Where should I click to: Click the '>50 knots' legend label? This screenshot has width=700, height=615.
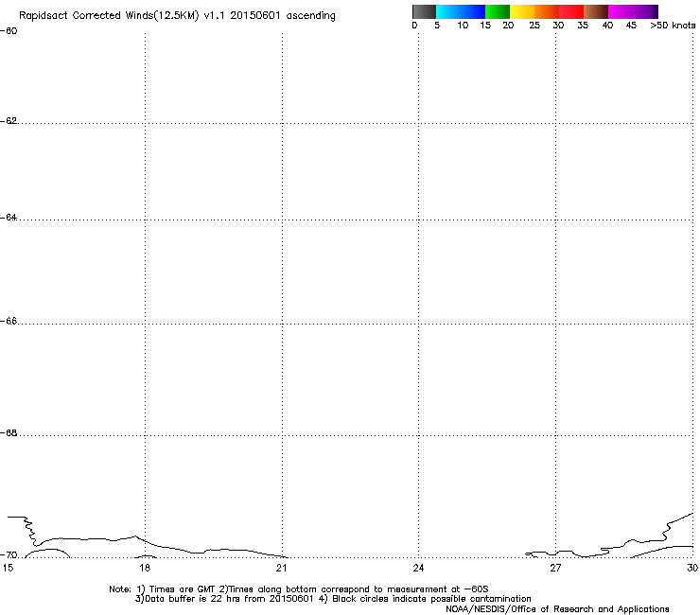click(673, 26)
